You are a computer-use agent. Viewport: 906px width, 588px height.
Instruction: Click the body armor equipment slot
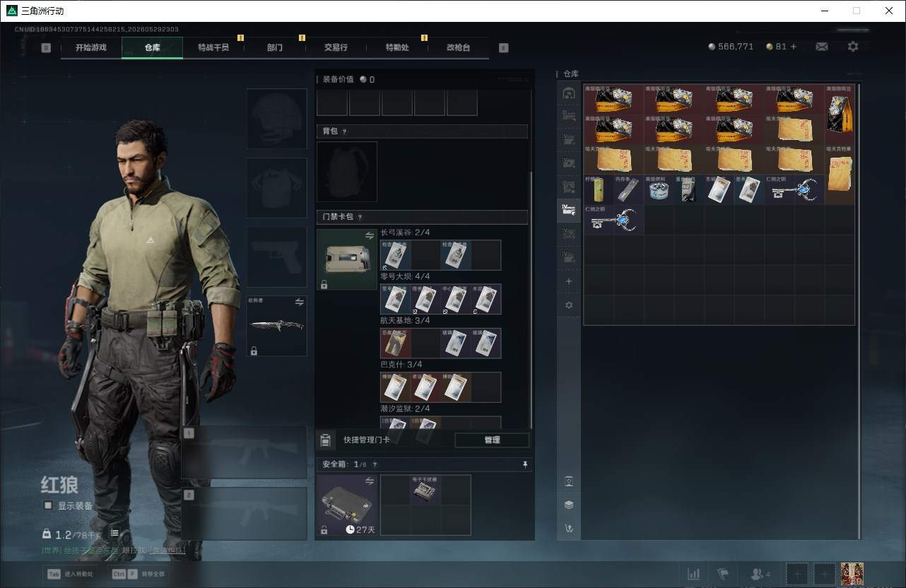click(276, 188)
